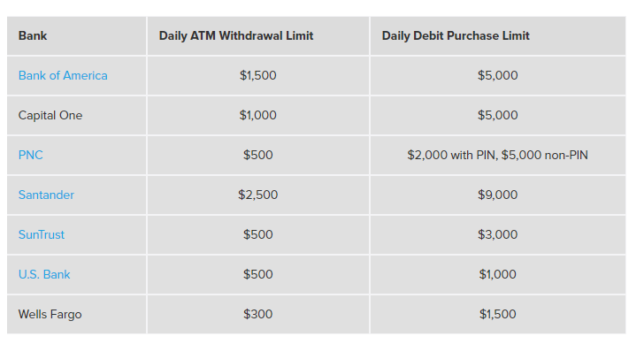Open the SunTrust link
Image resolution: width=644 pixels, height=344 pixels.
[x=41, y=235]
